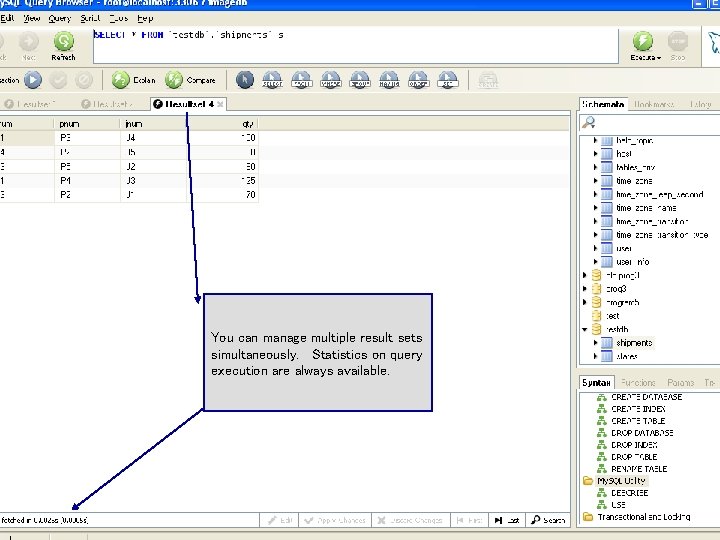Expand the host table node
Screen dimensions: 720x540
point(596,154)
